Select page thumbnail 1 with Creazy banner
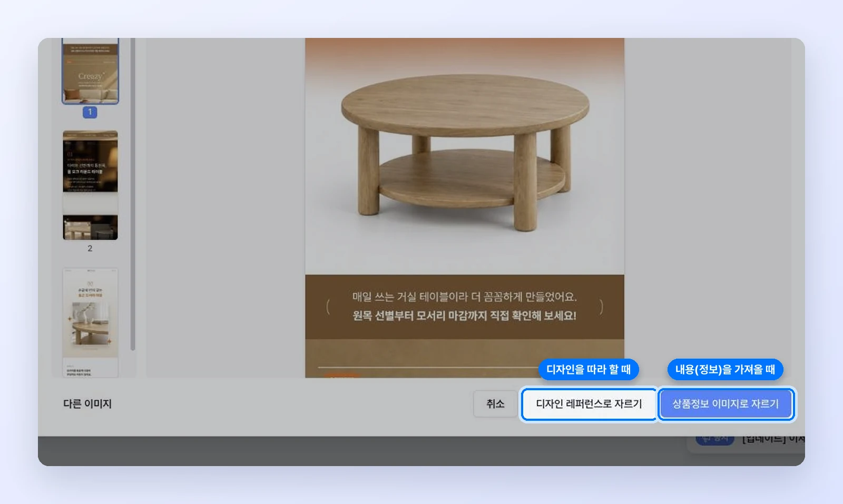843x504 pixels. point(90,71)
